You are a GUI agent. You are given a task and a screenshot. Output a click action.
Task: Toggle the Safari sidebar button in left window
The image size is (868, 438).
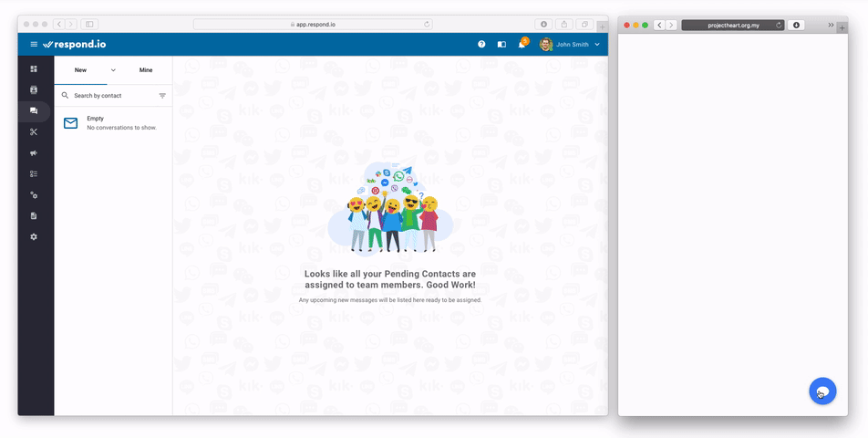(x=89, y=24)
